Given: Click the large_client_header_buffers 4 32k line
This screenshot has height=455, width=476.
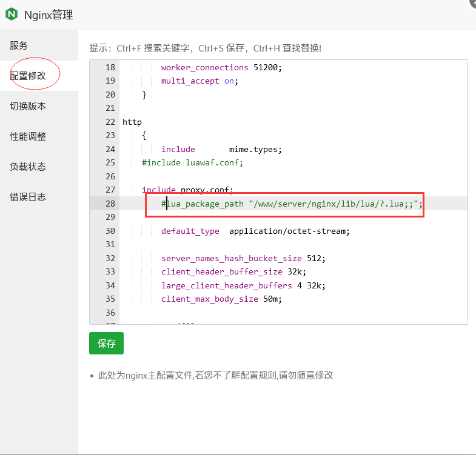Looking at the screenshot, I should 243,285.
